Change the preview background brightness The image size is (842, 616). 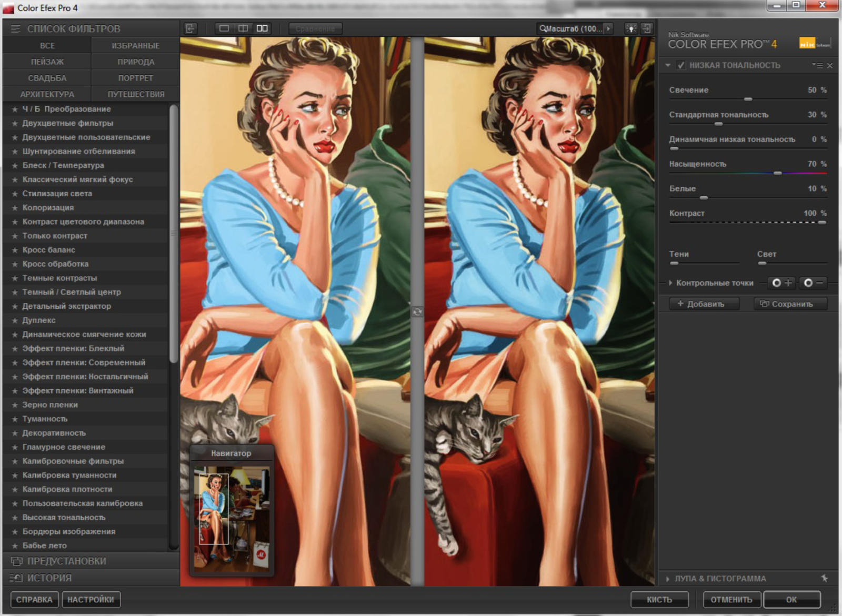pos(631,28)
